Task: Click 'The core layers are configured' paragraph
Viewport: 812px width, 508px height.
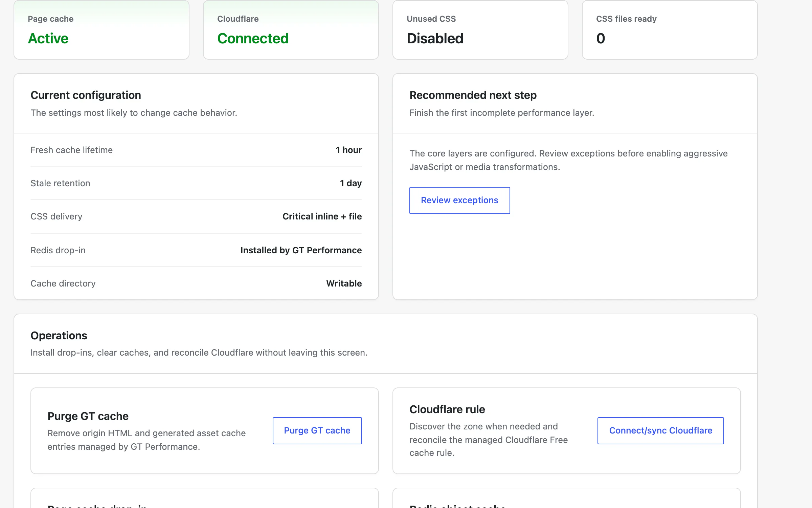Action: (x=568, y=160)
